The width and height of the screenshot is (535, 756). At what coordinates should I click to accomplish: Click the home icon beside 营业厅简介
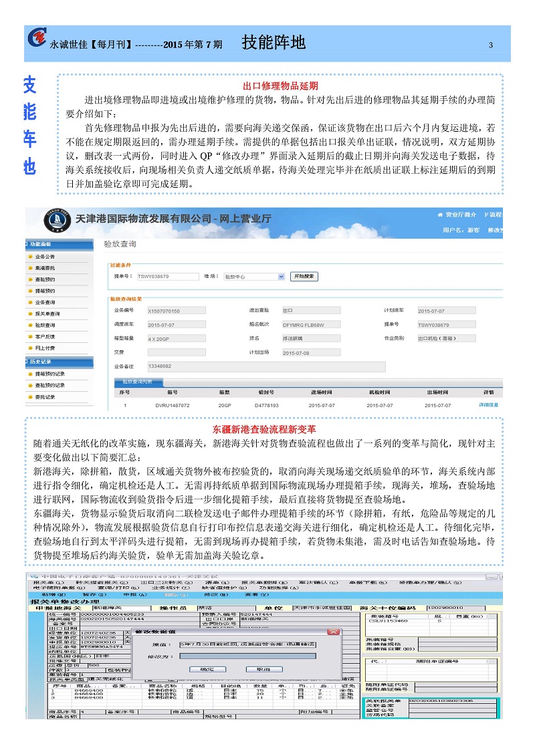[439, 215]
